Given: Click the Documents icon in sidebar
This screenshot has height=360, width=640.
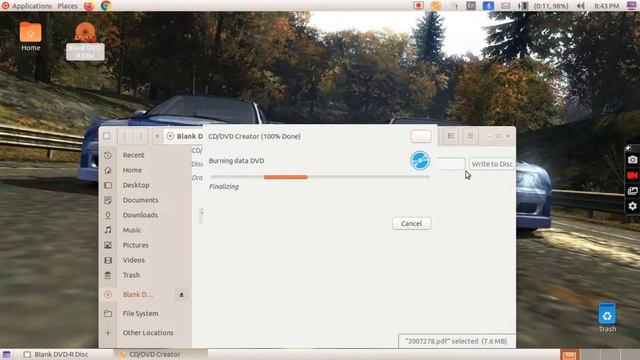Looking at the screenshot, I should (108, 200).
